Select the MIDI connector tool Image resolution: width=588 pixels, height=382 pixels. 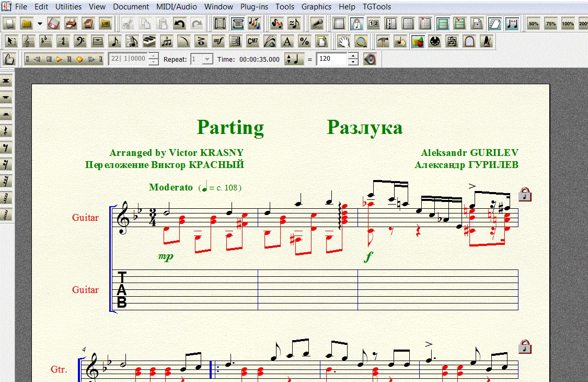point(435,41)
